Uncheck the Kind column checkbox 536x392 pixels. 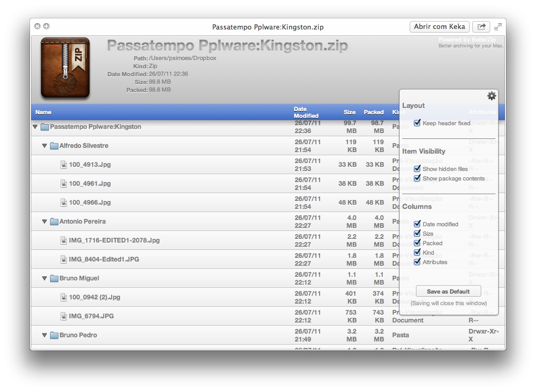(417, 253)
